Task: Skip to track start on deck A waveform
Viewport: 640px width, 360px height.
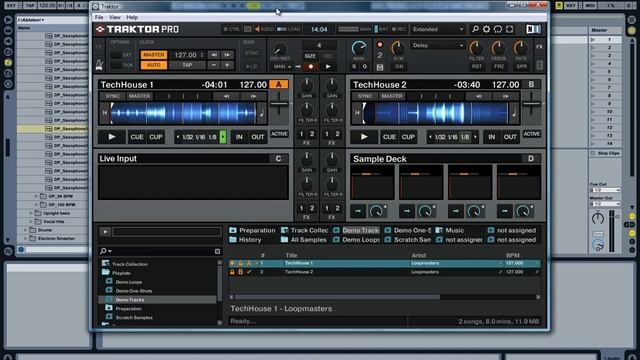Action: tap(104, 113)
